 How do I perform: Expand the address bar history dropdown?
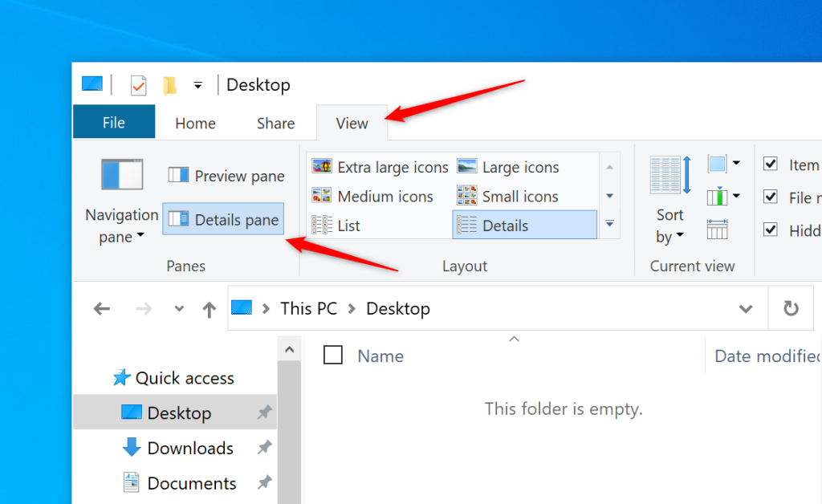point(746,309)
